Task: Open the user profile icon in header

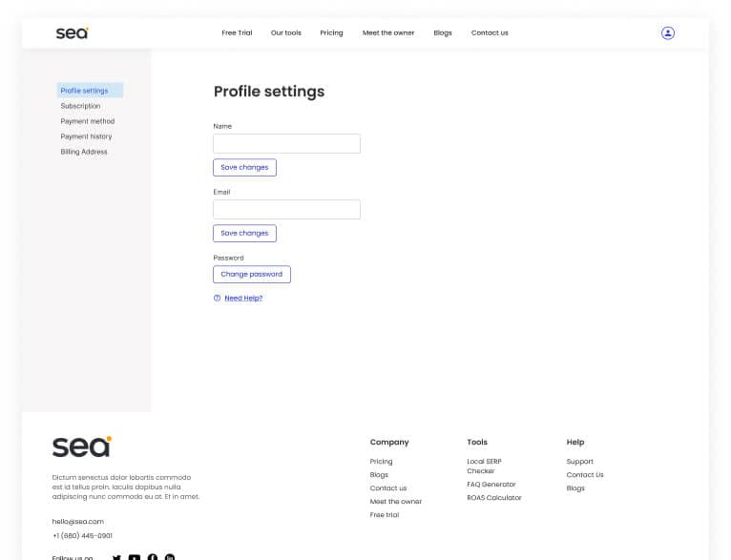Action: click(668, 32)
